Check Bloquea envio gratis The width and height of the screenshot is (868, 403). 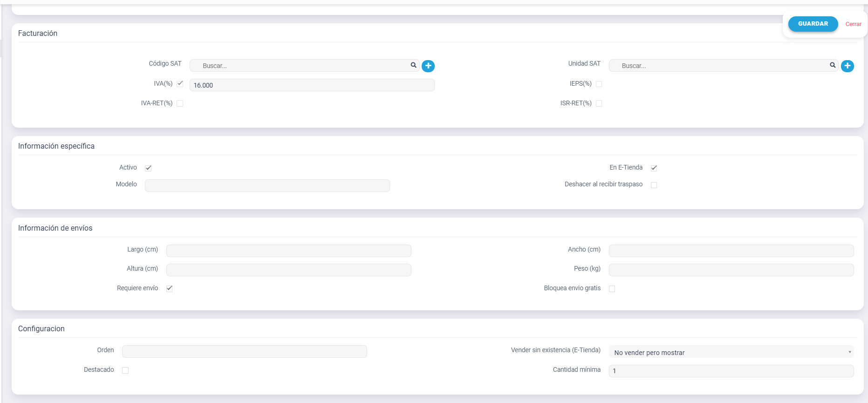612,289
